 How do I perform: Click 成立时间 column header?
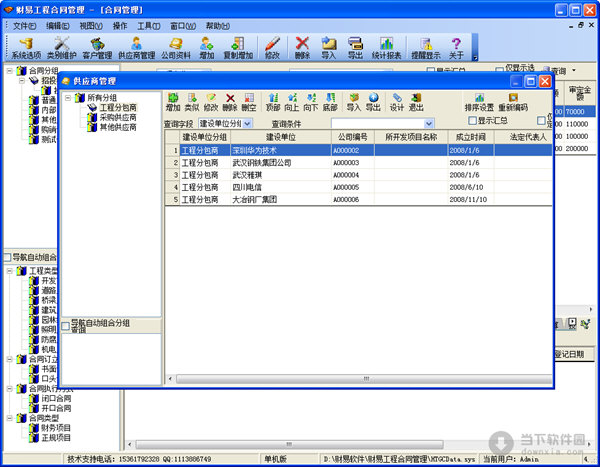coord(470,136)
